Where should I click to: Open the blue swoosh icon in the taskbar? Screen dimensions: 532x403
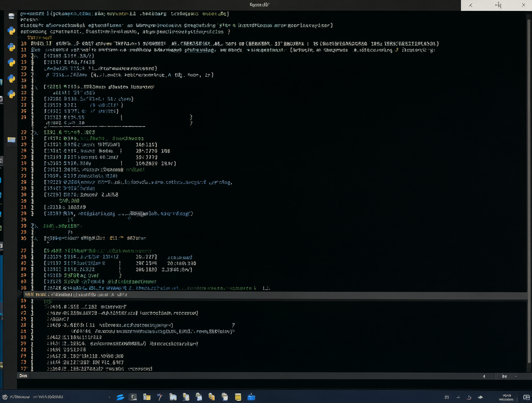120,397
